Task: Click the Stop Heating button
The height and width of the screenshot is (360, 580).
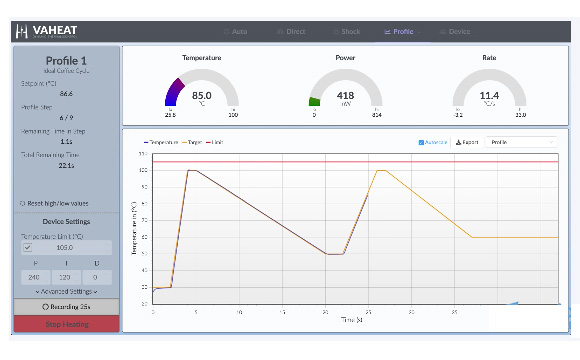Action: tap(67, 324)
